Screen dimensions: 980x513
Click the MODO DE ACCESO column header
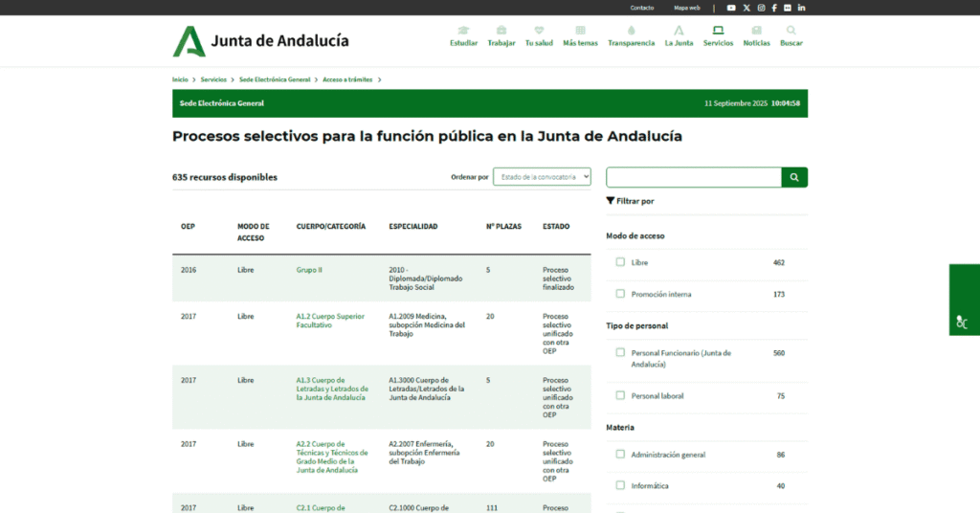click(253, 232)
